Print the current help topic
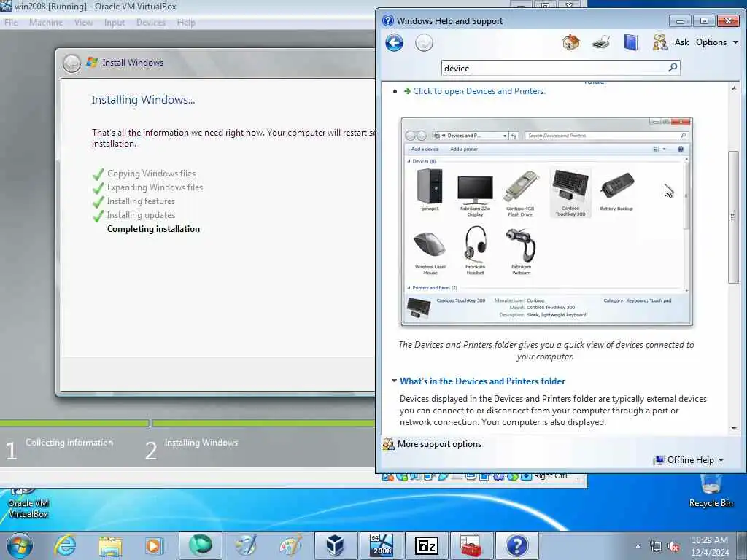Viewport: 747px width, 560px height. click(601, 42)
